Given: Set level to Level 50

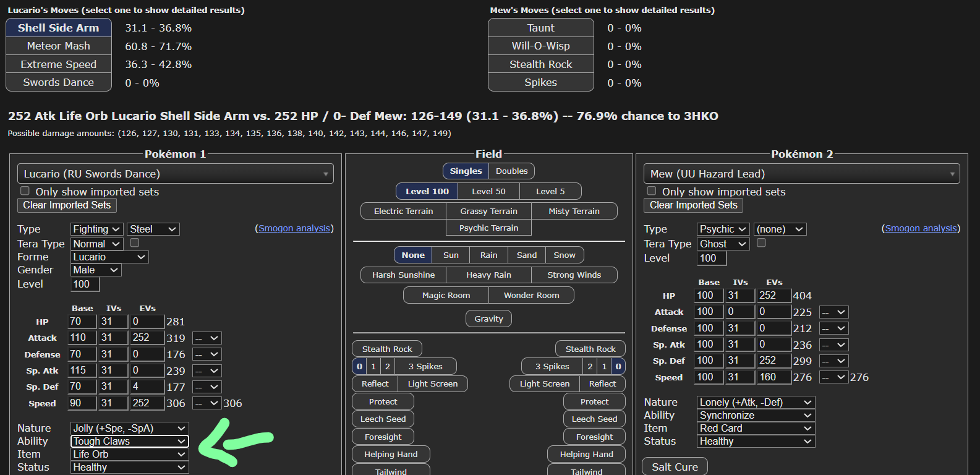Looking at the screenshot, I should click(x=488, y=192).
